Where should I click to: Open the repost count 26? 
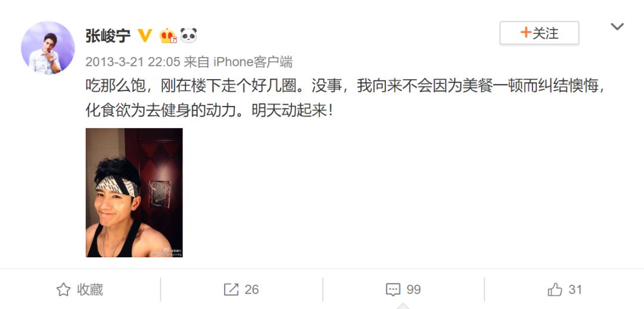pos(252,290)
